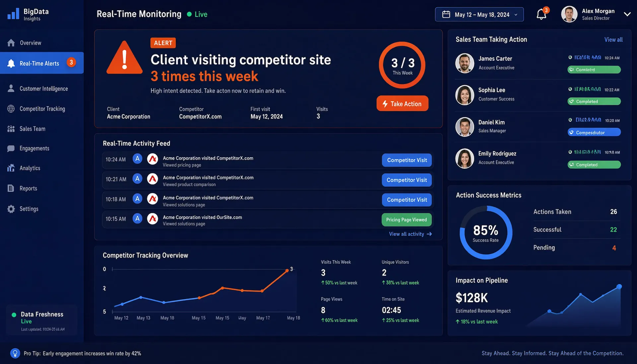Click View all activity link
Image resolution: width=637 pixels, height=364 pixels.
pyautogui.click(x=410, y=234)
